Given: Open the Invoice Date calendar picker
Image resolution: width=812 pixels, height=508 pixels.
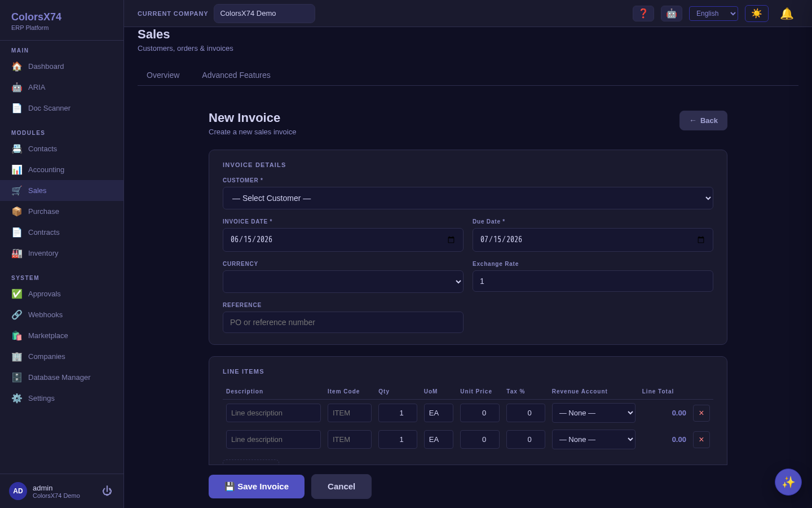Looking at the screenshot, I should [451, 240].
